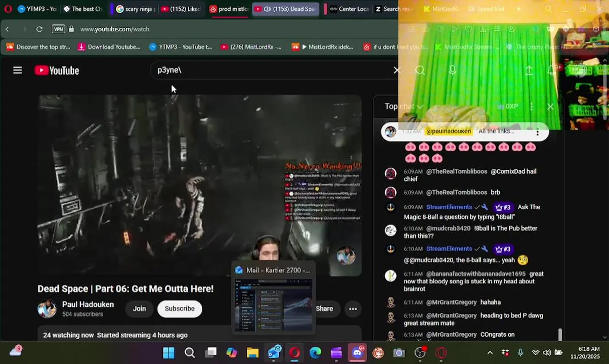The image size is (609, 364).
Task: Toggle the Opera VPN badge
Action: click(x=59, y=29)
